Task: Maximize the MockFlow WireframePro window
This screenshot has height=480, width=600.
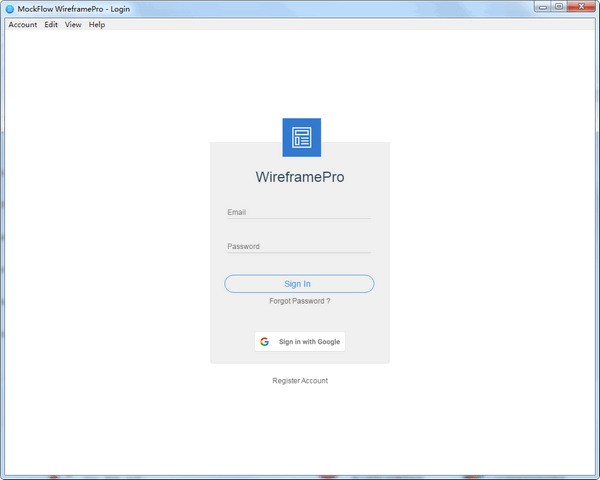Action: (x=559, y=7)
